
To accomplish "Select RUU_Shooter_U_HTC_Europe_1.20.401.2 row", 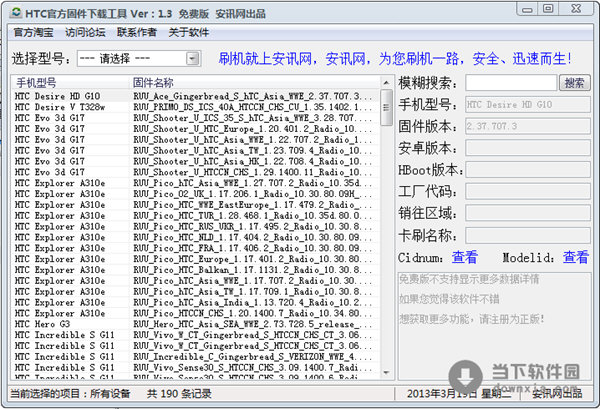I will click(x=195, y=129).
